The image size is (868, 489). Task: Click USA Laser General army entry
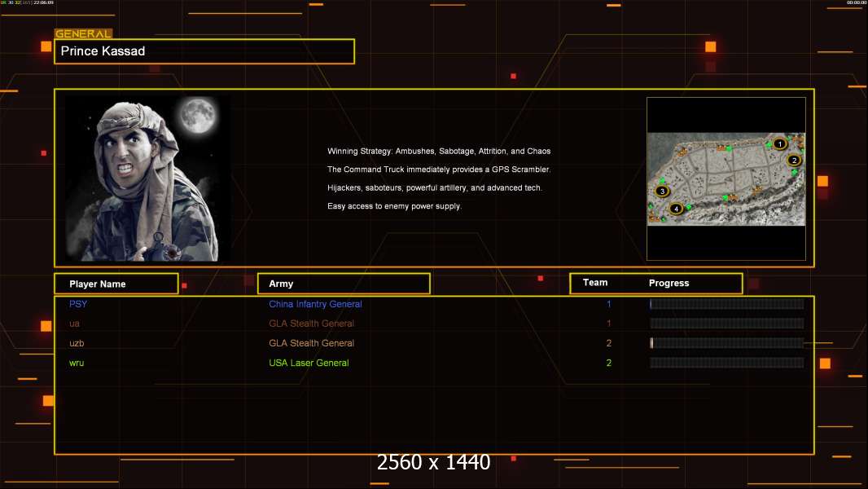coord(309,363)
